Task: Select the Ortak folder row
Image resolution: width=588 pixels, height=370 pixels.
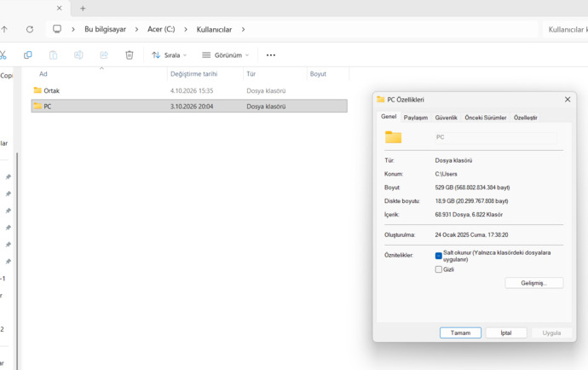Action: point(189,90)
